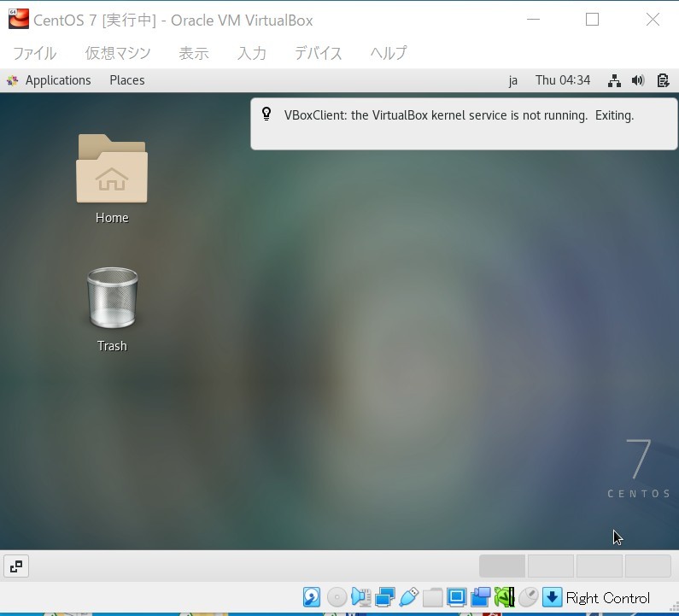Switch to the first workspace
This screenshot has width=679, height=616.
pos(502,566)
